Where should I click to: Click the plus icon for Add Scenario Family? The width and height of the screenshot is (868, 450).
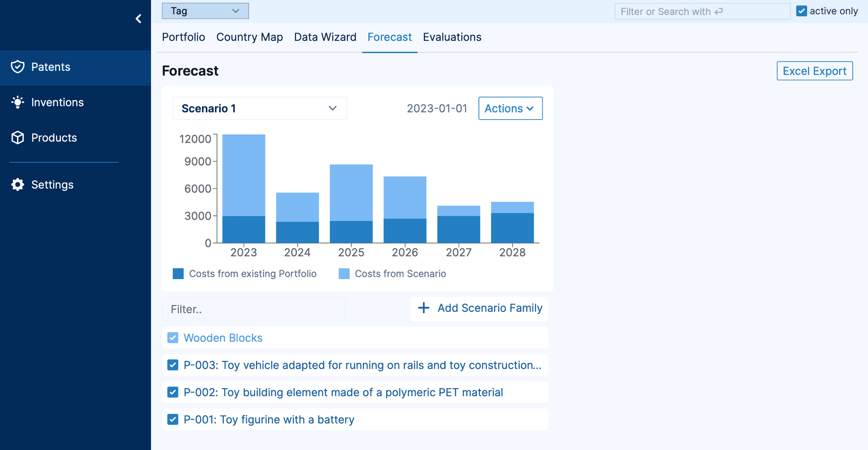tap(423, 308)
